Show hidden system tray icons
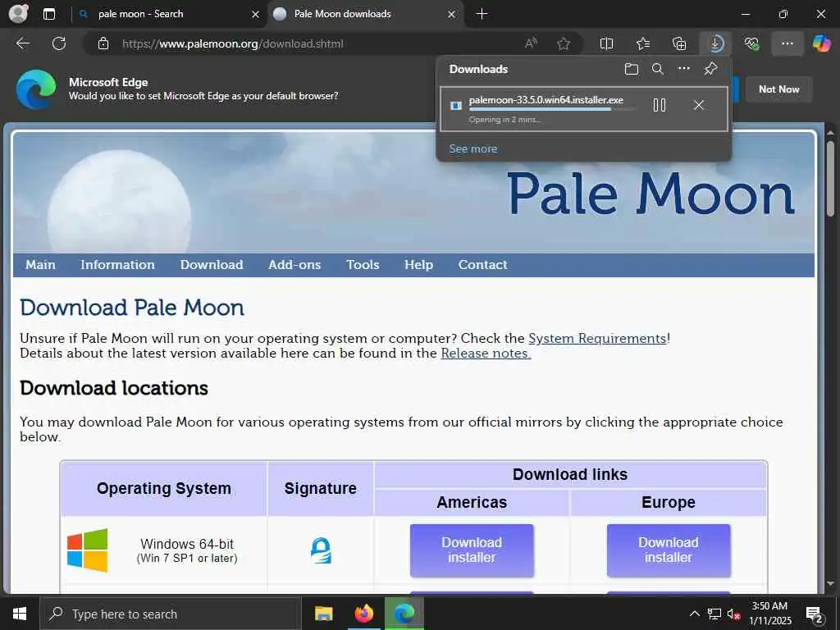Screen dimensions: 840x630 pos(694,614)
